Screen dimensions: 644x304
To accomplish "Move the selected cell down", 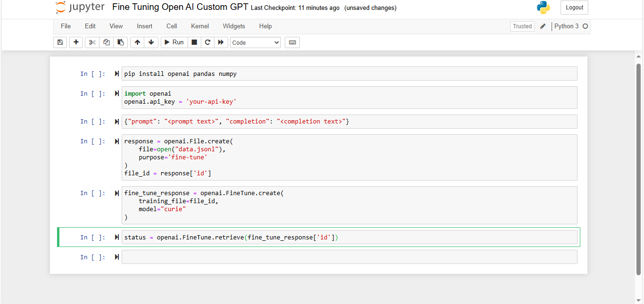I will (151, 42).
